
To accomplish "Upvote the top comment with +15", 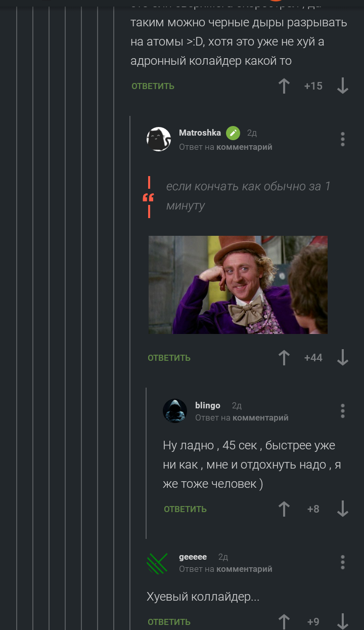I will point(284,86).
